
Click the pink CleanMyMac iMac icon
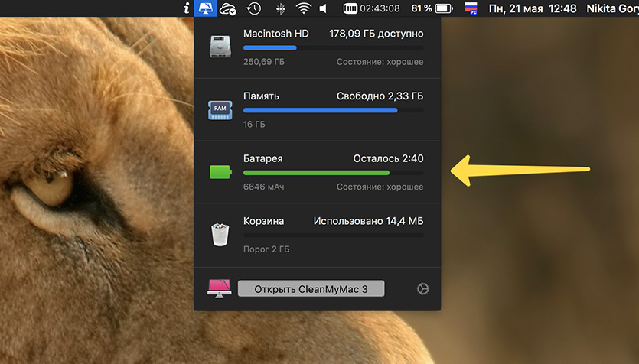coord(219,288)
